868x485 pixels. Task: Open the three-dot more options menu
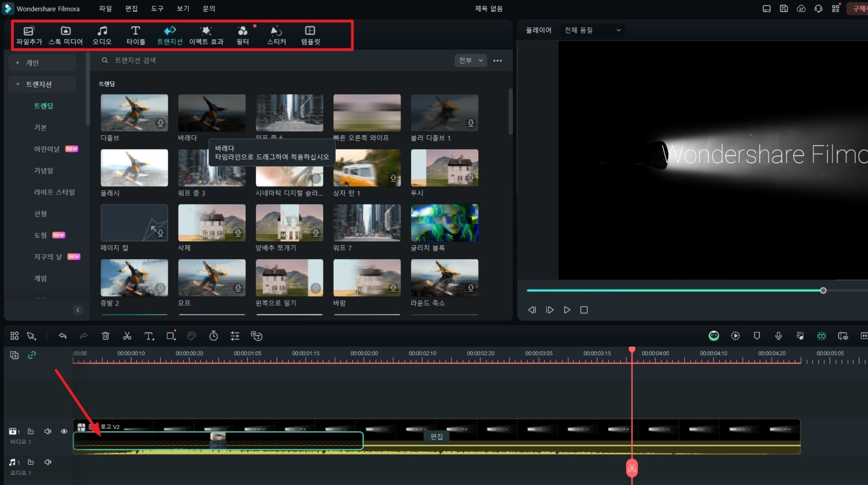[497, 60]
